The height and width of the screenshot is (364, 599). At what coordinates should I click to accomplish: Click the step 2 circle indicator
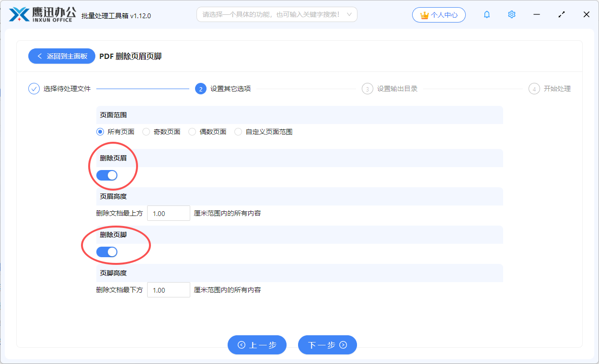pos(201,89)
